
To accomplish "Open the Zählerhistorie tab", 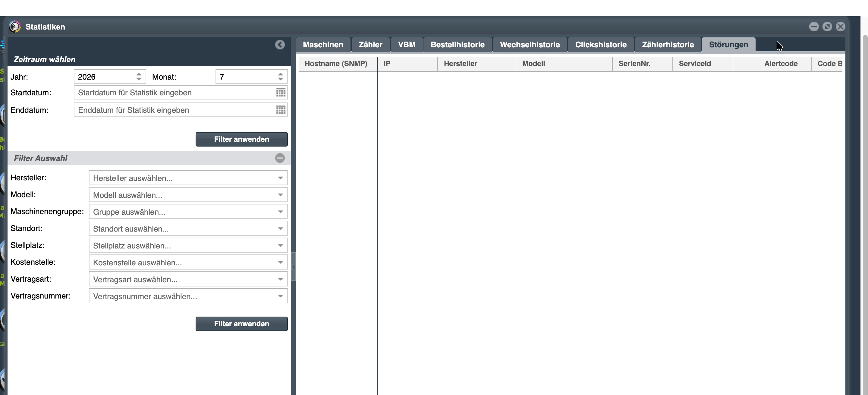I will coord(668,45).
